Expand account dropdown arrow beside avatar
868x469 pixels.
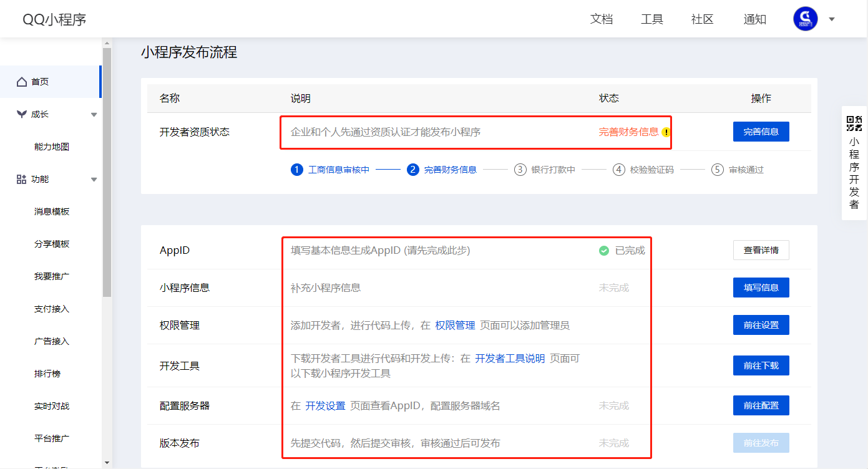(831, 19)
